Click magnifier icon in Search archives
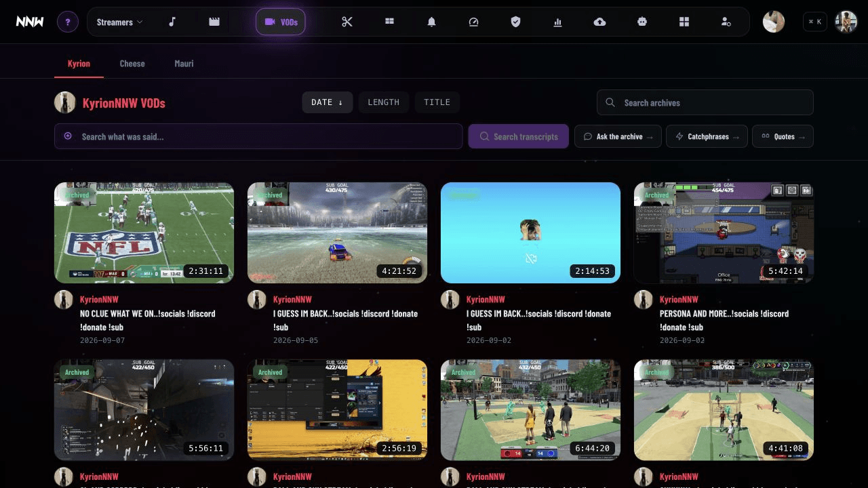The image size is (868, 488). coord(610,102)
